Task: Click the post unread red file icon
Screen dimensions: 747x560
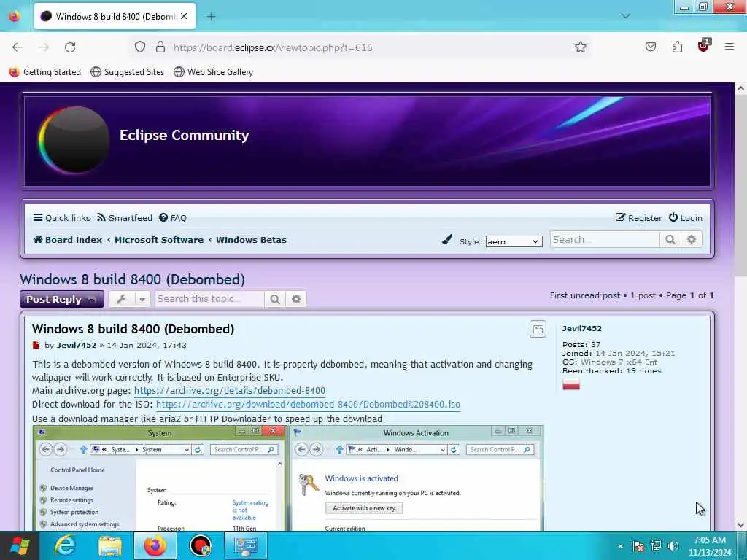Action: pyautogui.click(x=36, y=345)
